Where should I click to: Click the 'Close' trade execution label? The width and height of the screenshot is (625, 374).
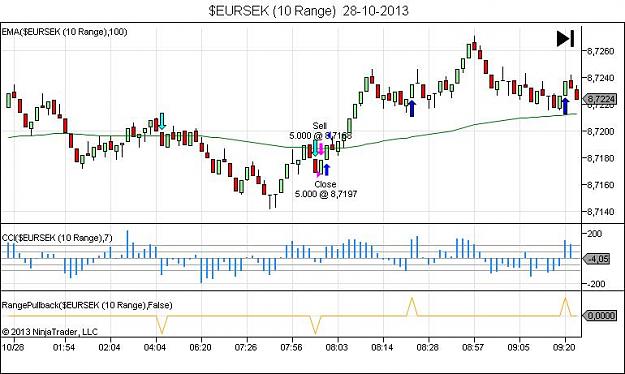[x=325, y=185]
